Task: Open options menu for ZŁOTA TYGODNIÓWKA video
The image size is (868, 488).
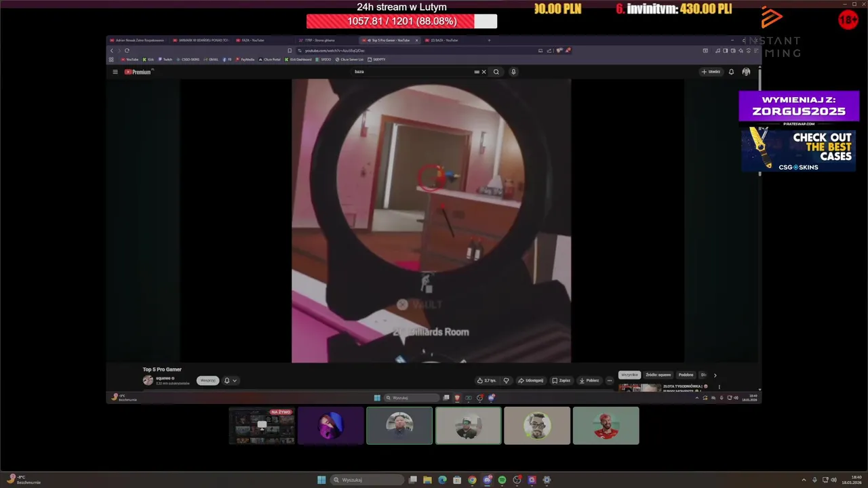Action: click(719, 387)
